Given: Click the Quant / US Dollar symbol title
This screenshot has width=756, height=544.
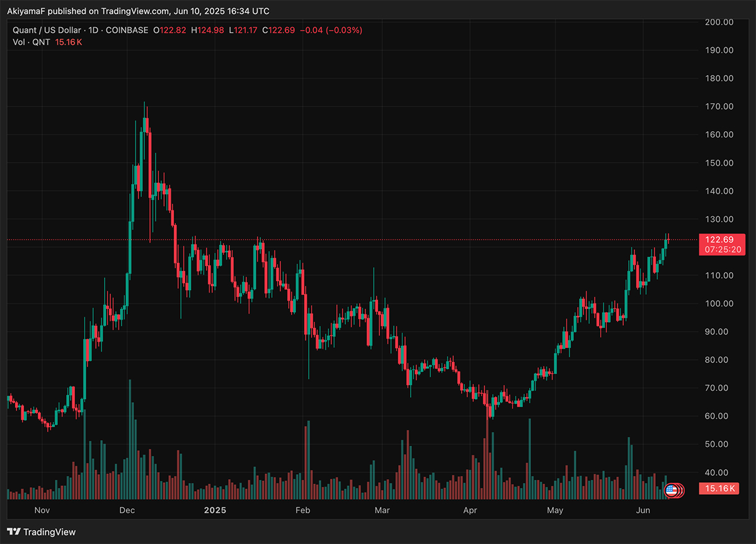Looking at the screenshot, I should pos(50,30).
